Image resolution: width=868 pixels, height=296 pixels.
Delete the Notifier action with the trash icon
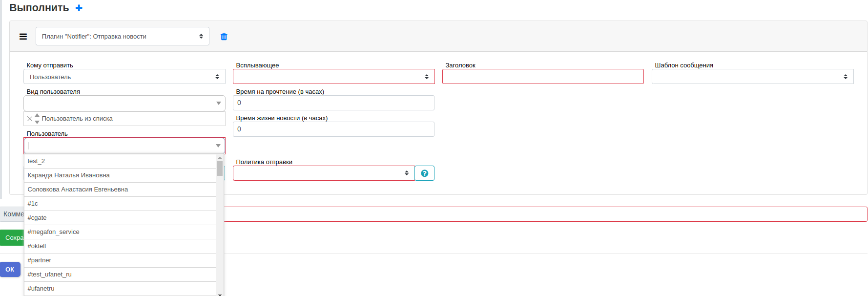click(x=224, y=37)
